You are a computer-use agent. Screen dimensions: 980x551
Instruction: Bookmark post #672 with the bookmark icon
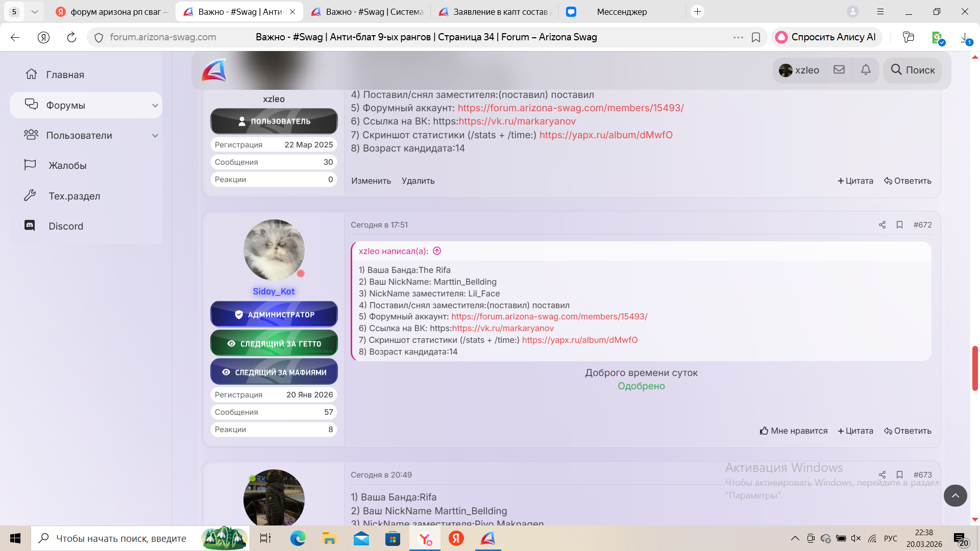click(899, 225)
